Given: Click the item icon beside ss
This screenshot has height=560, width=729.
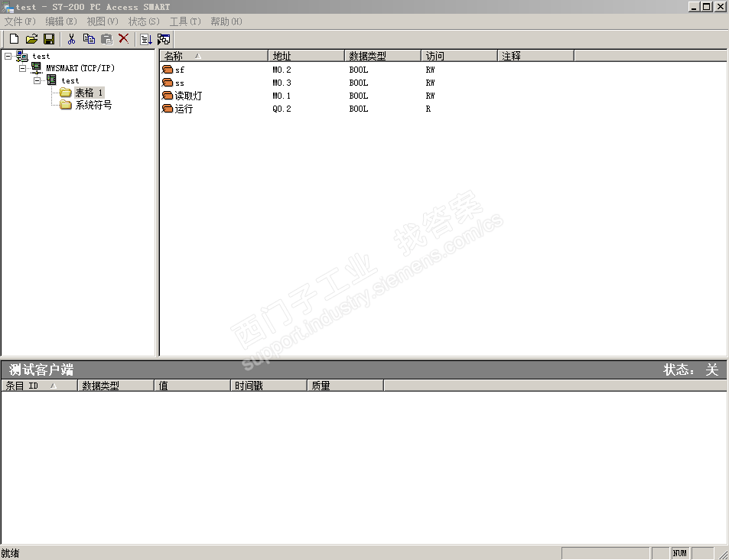Looking at the screenshot, I should pos(168,83).
